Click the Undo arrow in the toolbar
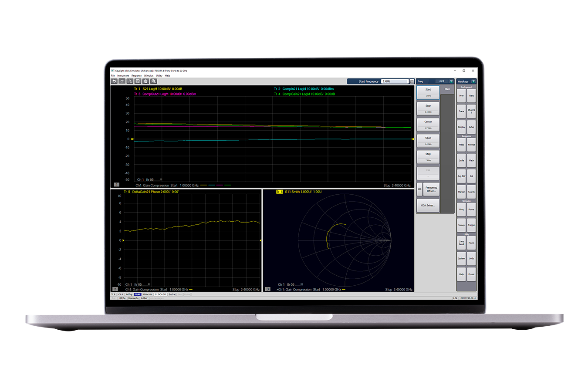The width and height of the screenshot is (588, 392). pyautogui.click(x=114, y=81)
